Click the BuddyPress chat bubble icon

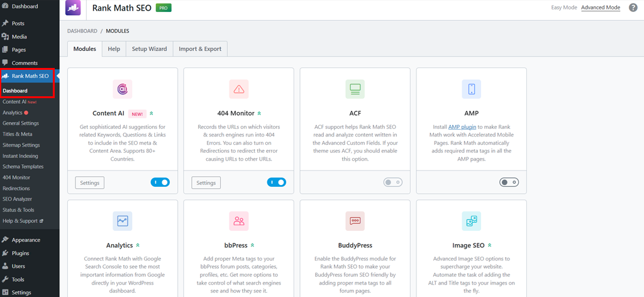pyautogui.click(x=355, y=221)
